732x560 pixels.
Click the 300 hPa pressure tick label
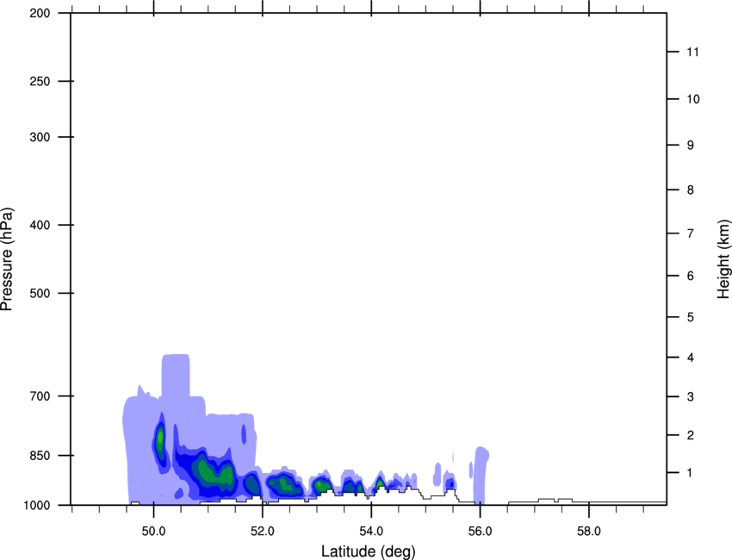(40, 138)
